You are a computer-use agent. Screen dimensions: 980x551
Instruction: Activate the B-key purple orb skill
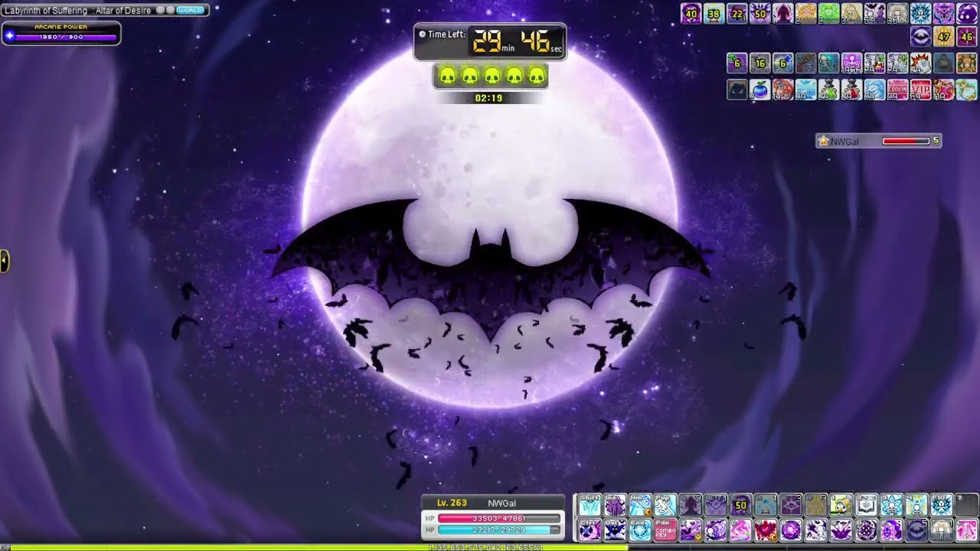click(x=792, y=530)
